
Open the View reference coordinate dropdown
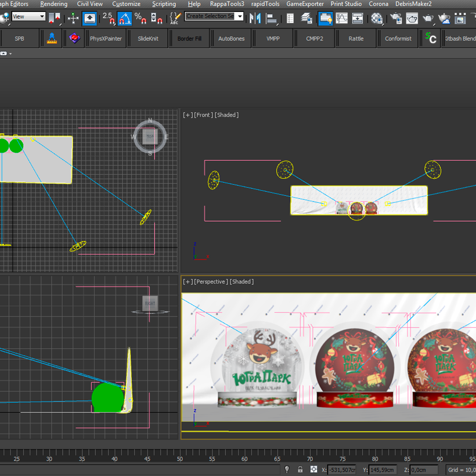(x=29, y=17)
